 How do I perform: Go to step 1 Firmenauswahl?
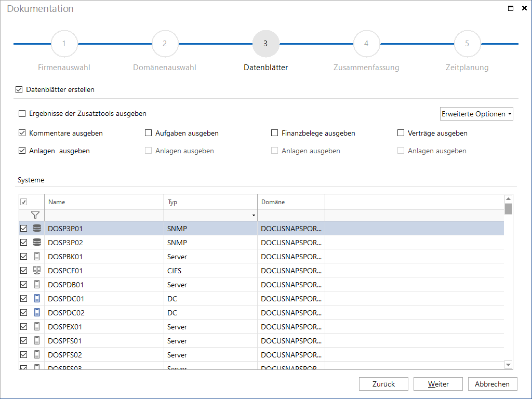pos(64,44)
